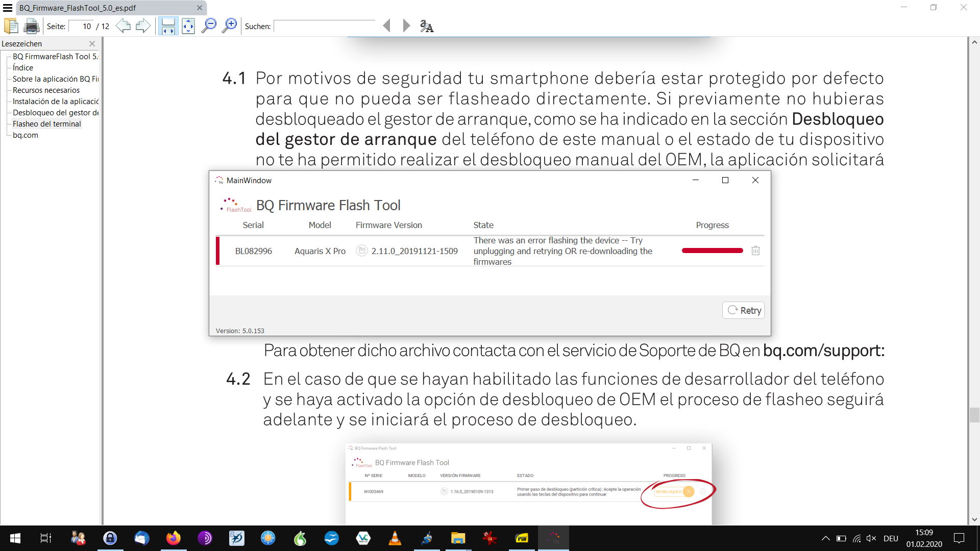Close the MainWindow flash tool window
Image resolution: width=980 pixels, height=551 pixels.
coord(755,180)
